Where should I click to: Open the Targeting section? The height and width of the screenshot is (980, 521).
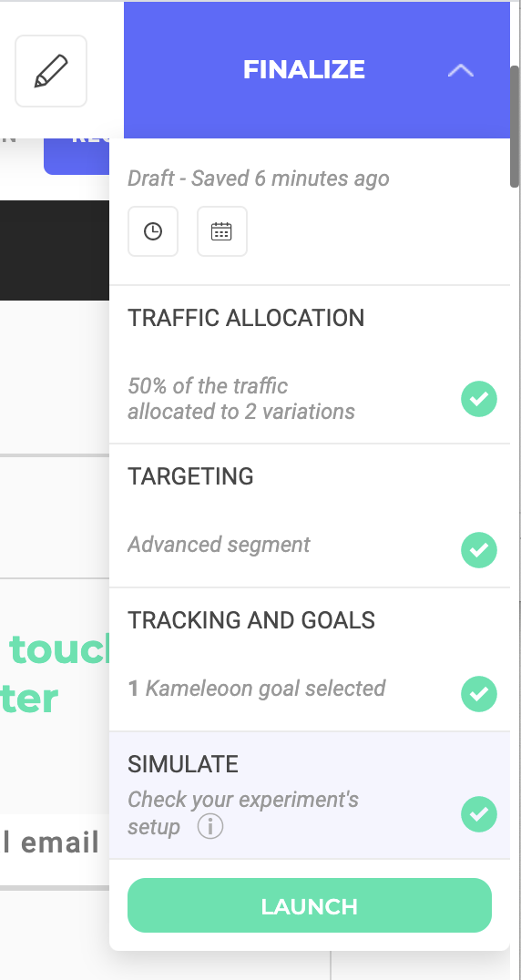click(310, 516)
